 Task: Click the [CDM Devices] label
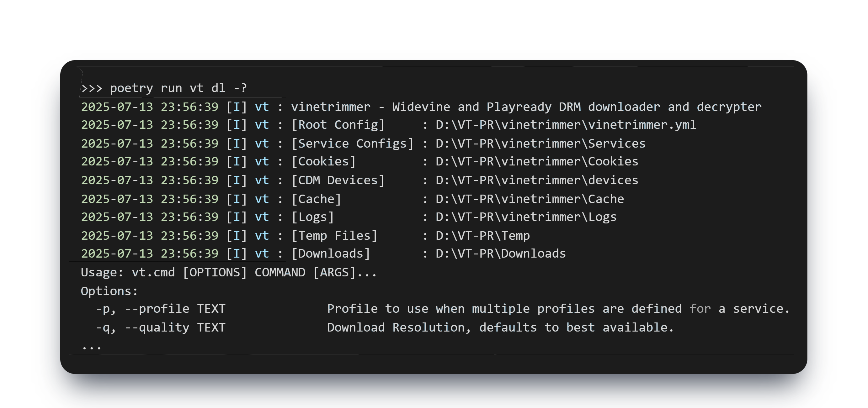(338, 180)
